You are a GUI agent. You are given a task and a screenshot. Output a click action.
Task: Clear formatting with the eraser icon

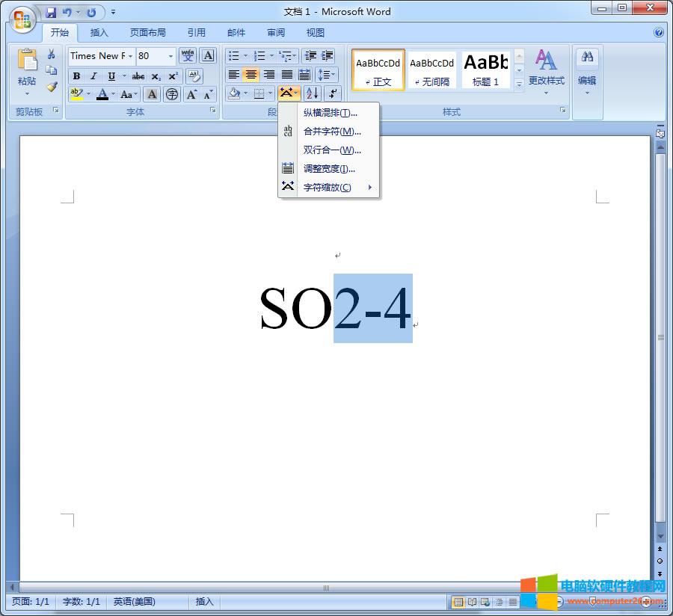pos(194,76)
